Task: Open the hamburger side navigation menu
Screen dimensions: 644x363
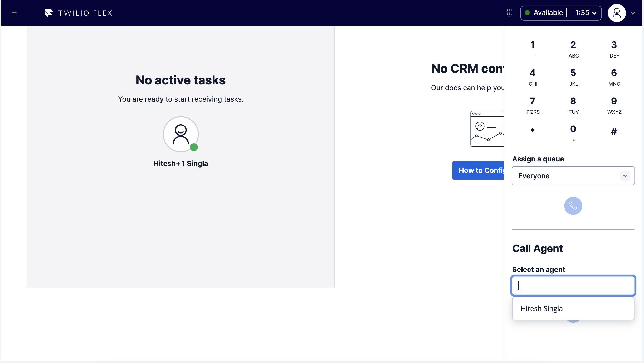Action: point(14,13)
